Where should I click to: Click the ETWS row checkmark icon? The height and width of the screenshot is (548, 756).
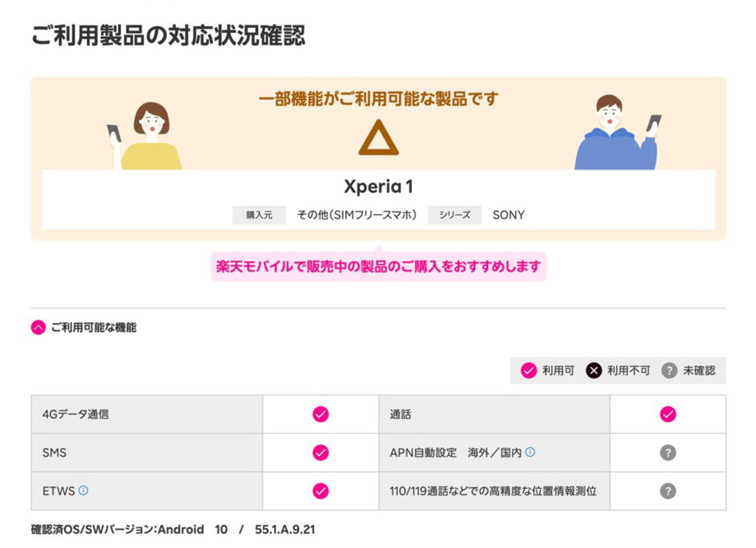coord(321,491)
